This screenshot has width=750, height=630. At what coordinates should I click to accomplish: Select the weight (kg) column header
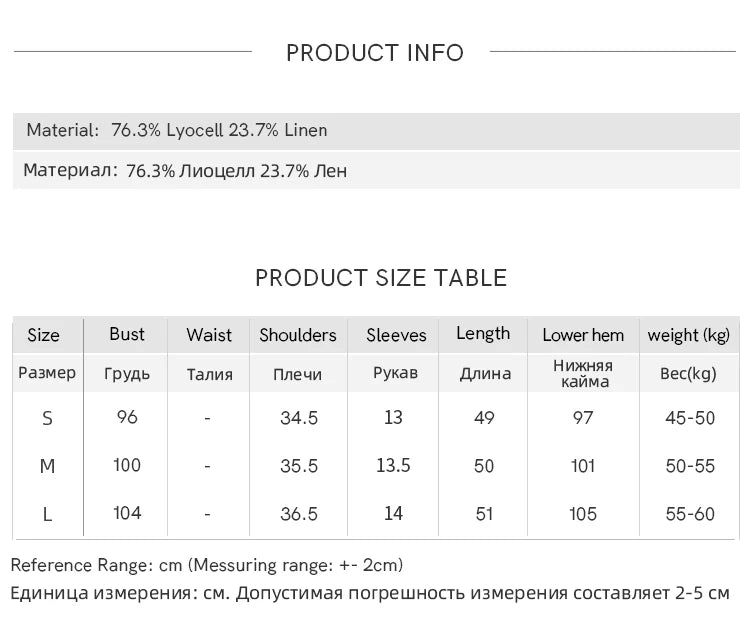coord(689,335)
